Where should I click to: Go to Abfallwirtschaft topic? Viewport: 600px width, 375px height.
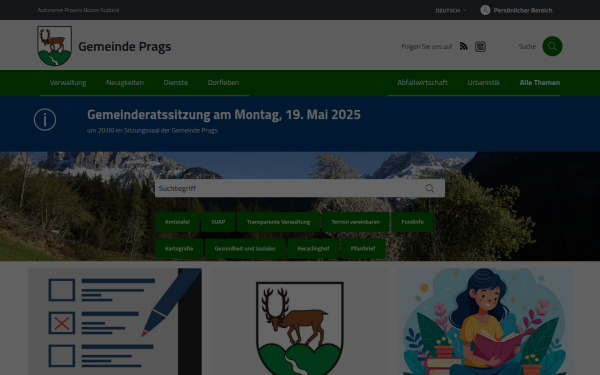(422, 83)
